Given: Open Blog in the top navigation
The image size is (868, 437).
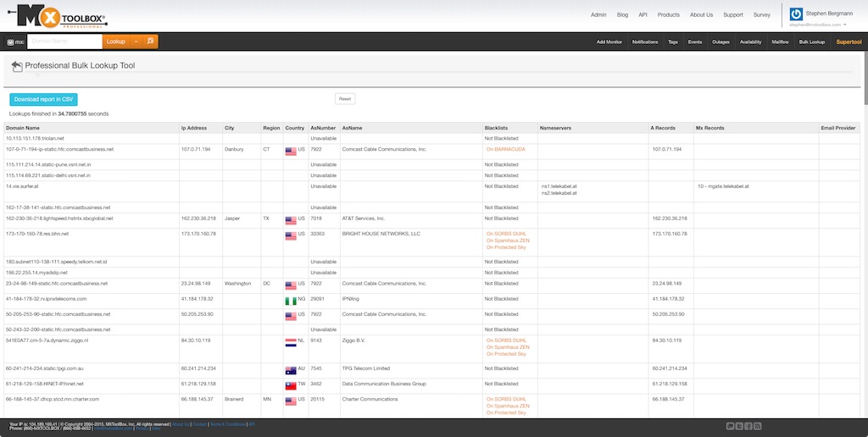Looking at the screenshot, I should (x=622, y=15).
